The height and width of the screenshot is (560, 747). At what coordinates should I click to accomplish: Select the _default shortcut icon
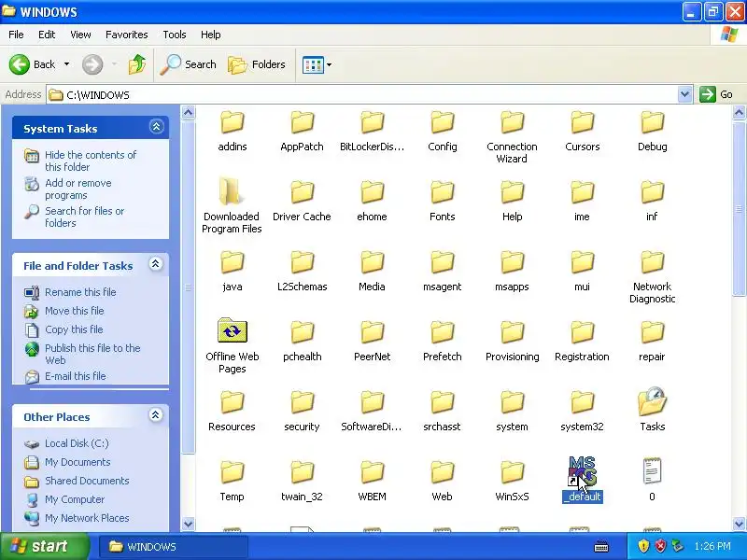(x=582, y=471)
